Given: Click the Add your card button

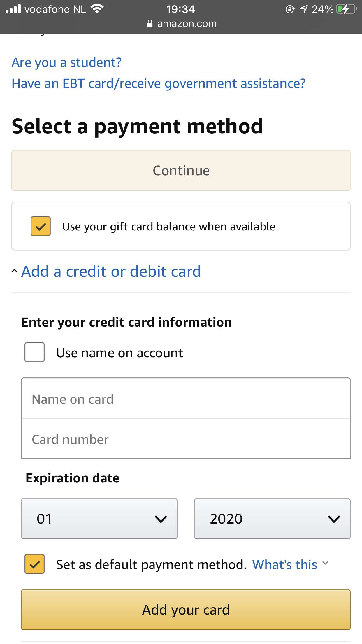Looking at the screenshot, I should (186, 610).
